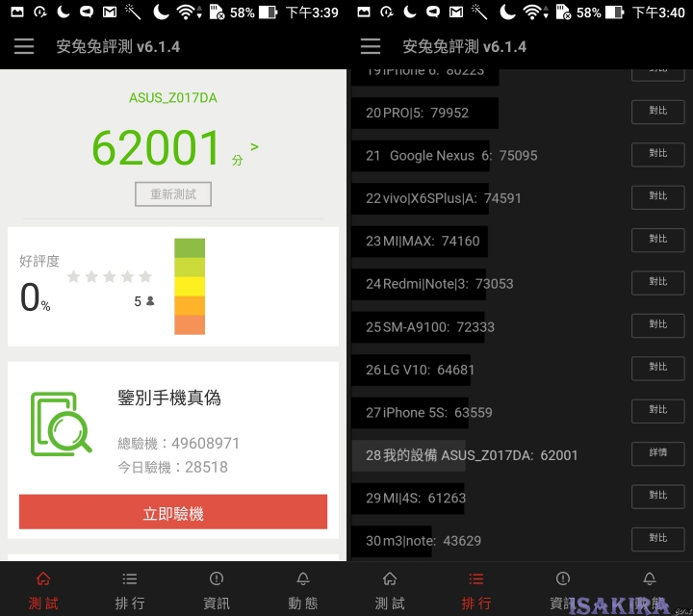Open score details arrow next to 62001
The width and height of the screenshot is (693, 616).
254,146
